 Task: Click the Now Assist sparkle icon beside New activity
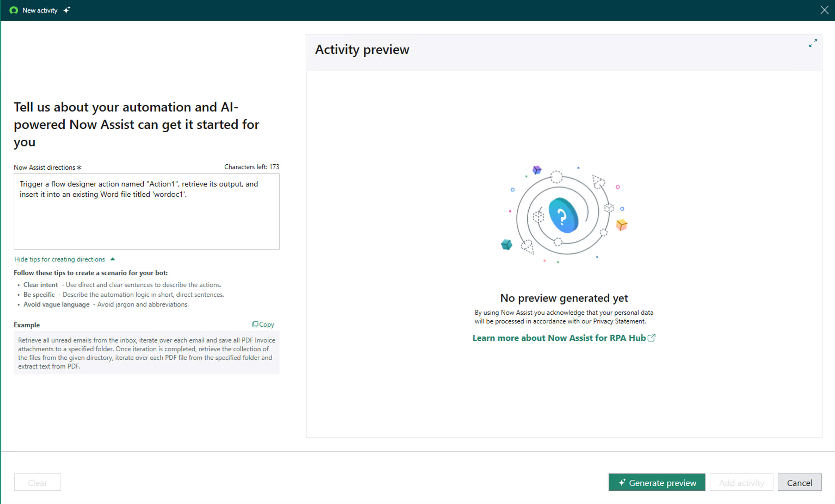click(67, 10)
